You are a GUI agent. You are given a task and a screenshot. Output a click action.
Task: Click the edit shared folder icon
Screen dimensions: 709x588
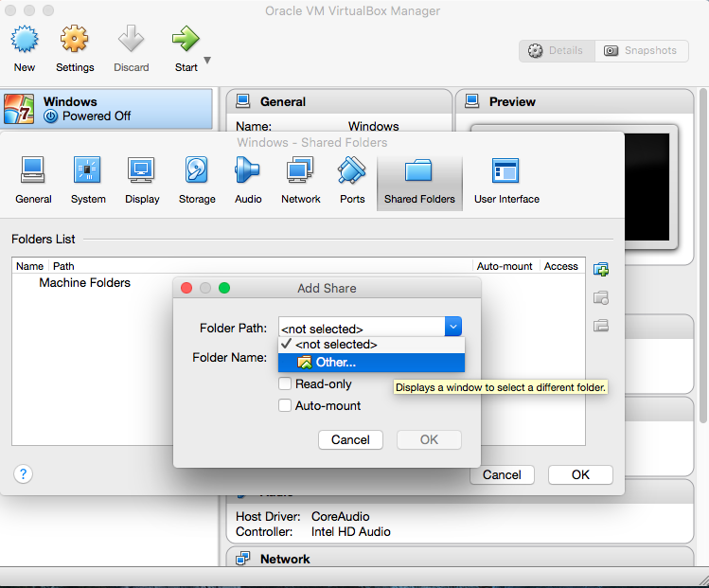coord(601,297)
